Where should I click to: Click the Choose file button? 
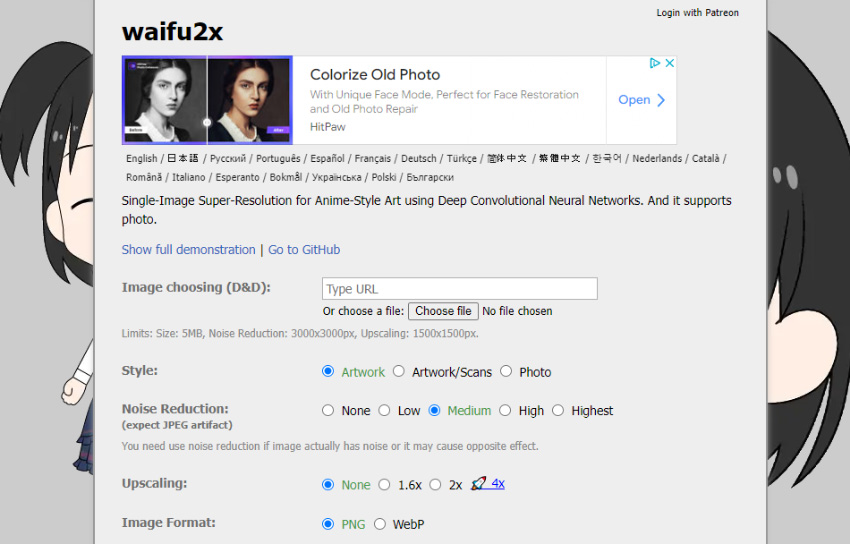click(x=443, y=311)
